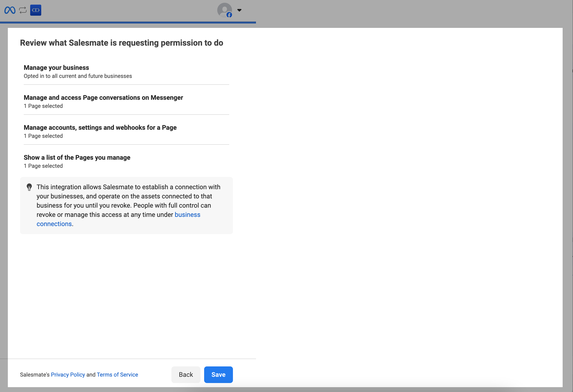Click the Meta infinity logo
Viewport: 573px width, 392px height.
10,10
